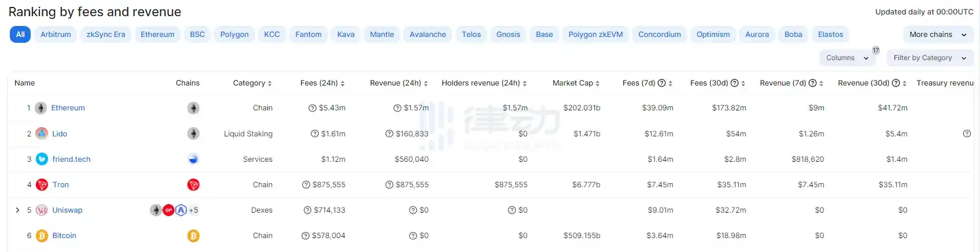The image size is (980, 252).
Task: Open the Tron protocol link
Action: coord(61,185)
